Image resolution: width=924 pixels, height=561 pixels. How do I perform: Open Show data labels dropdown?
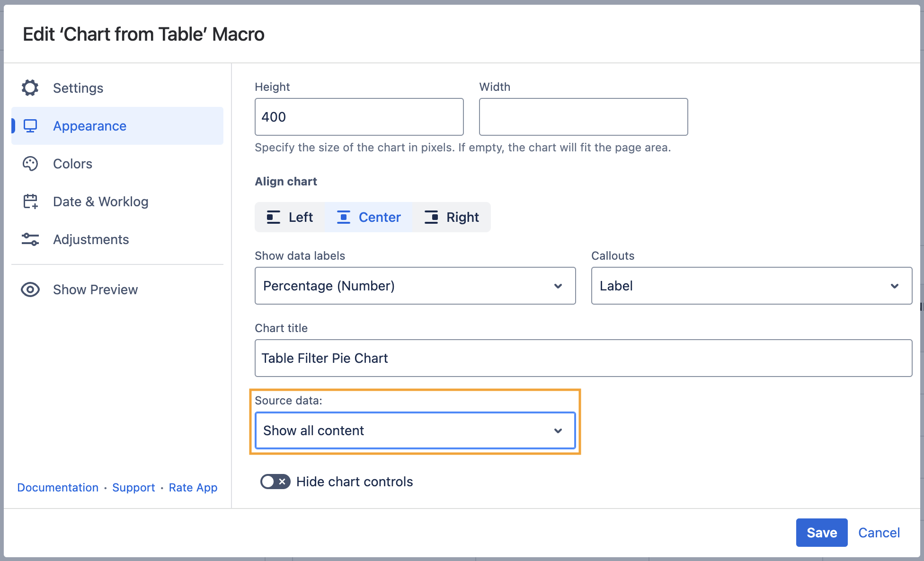click(415, 286)
